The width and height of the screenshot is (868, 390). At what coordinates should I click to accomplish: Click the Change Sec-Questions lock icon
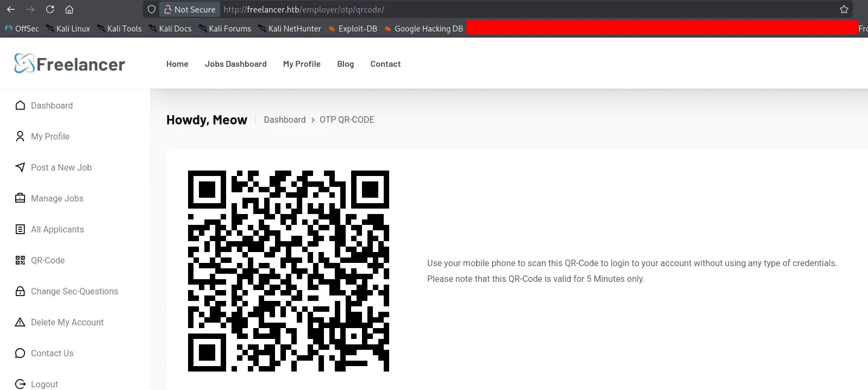[20, 291]
